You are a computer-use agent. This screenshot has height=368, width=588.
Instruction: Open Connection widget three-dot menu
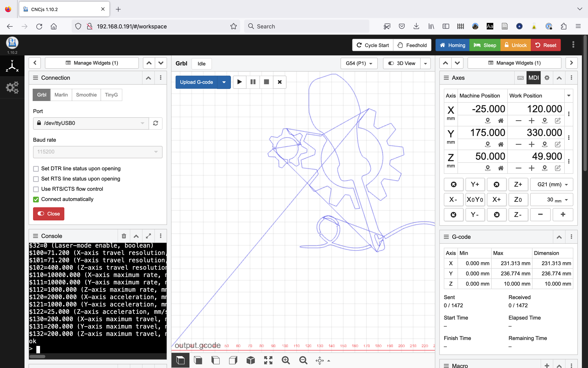click(x=161, y=78)
